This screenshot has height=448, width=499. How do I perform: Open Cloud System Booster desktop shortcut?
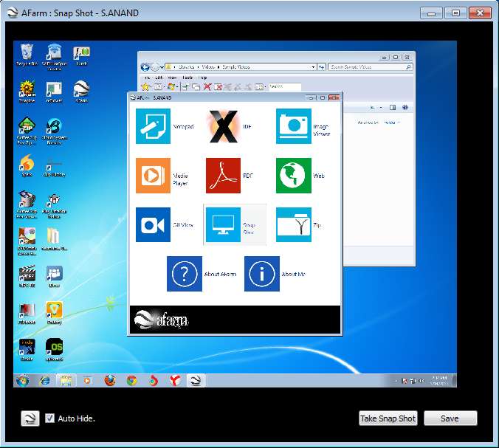coord(54,131)
